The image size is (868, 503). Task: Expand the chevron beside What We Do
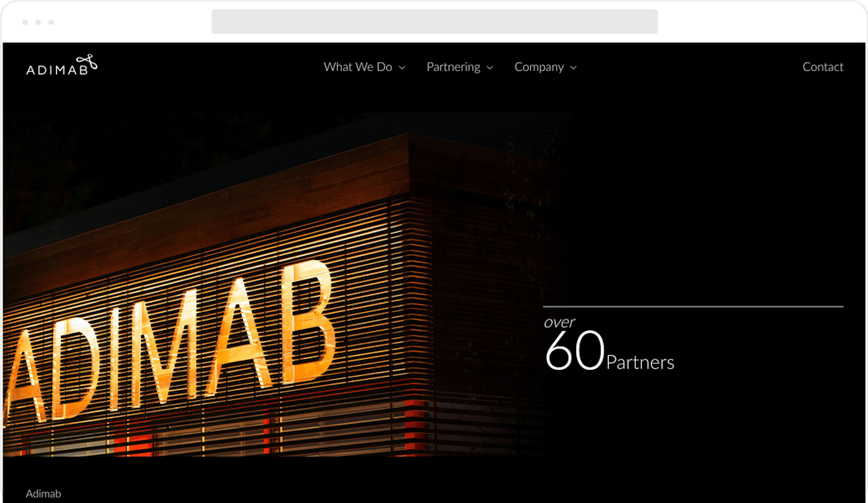pos(402,68)
